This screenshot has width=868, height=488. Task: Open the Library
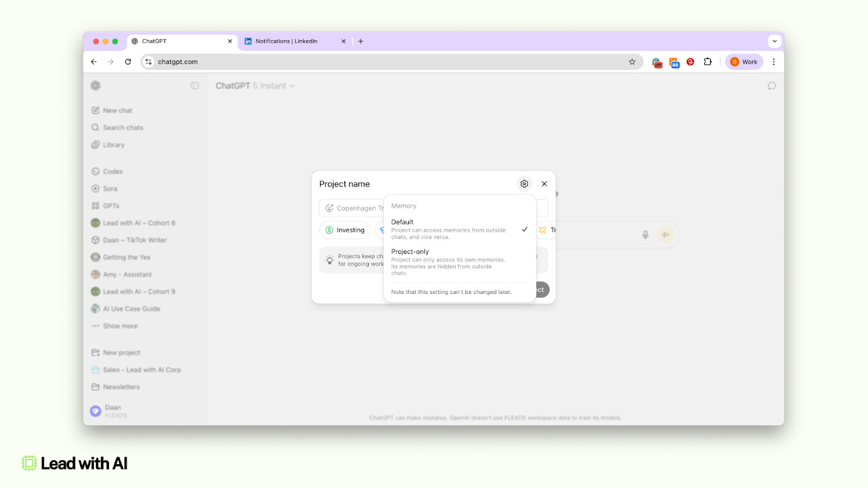108,145
